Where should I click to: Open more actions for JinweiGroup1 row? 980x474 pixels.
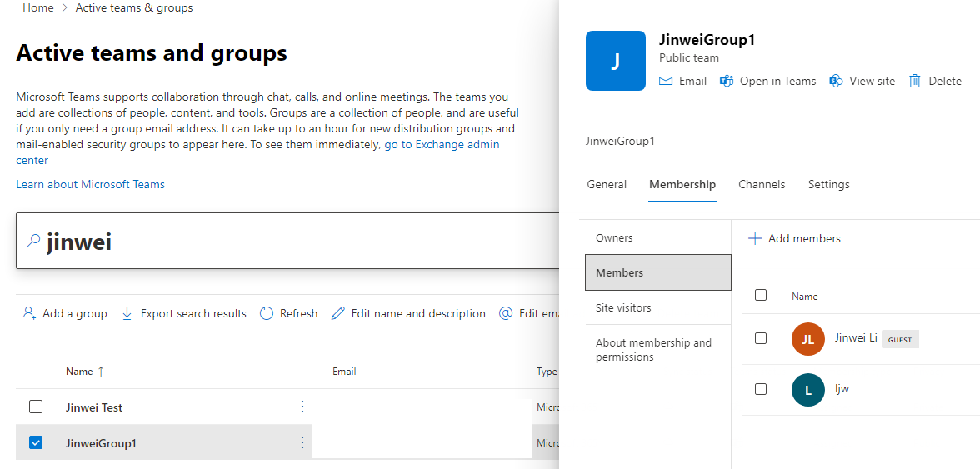click(x=302, y=443)
